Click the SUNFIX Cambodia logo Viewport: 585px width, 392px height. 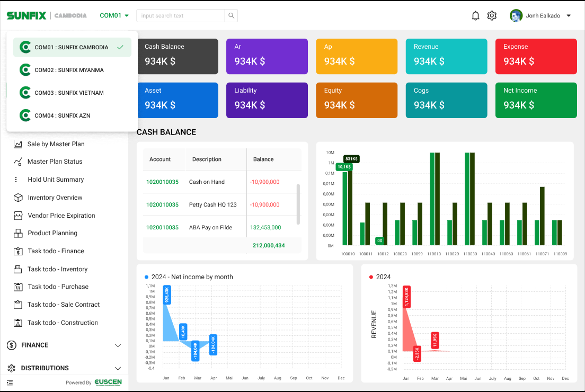pos(47,16)
